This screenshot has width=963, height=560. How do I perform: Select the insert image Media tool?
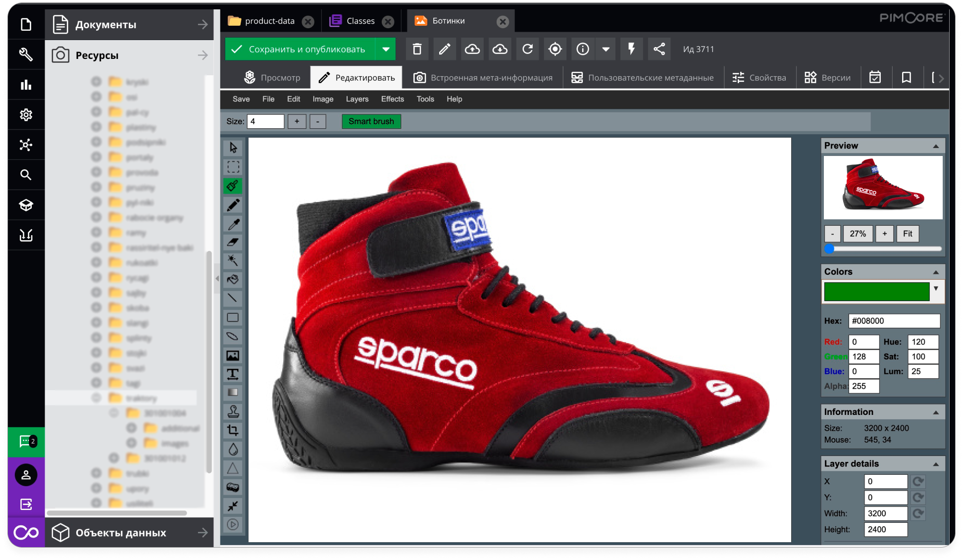(233, 356)
